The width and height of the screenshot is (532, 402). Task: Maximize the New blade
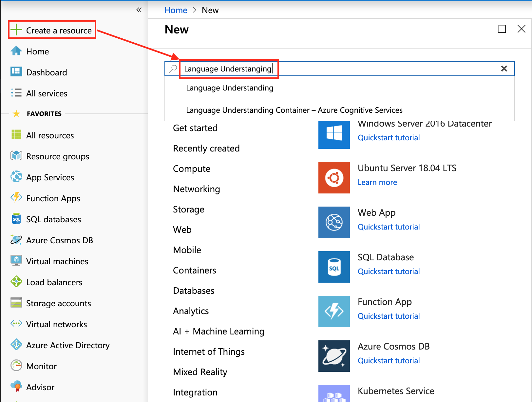(x=502, y=29)
